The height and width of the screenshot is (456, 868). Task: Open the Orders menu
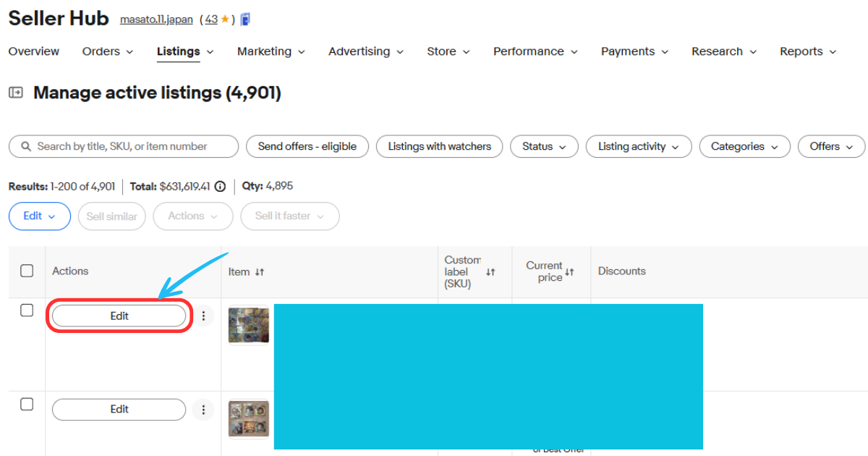point(108,51)
